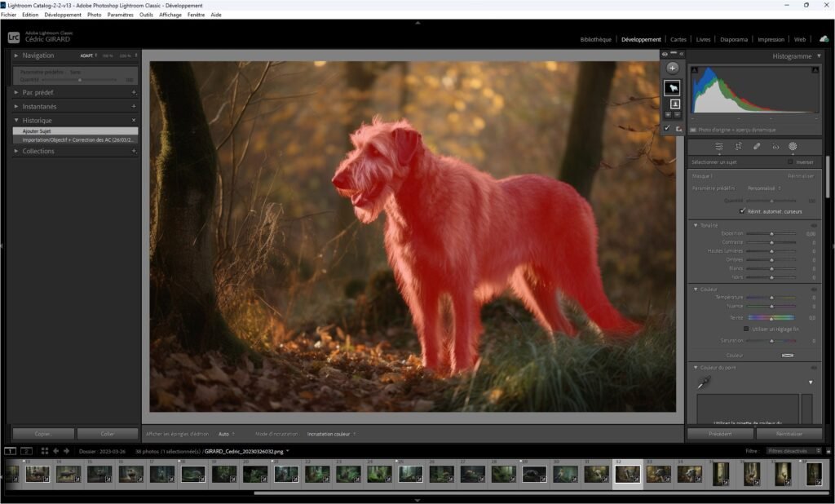Toggle mask overlay visibility checkbox
The height and width of the screenshot is (504, 835).
point(666,128)
